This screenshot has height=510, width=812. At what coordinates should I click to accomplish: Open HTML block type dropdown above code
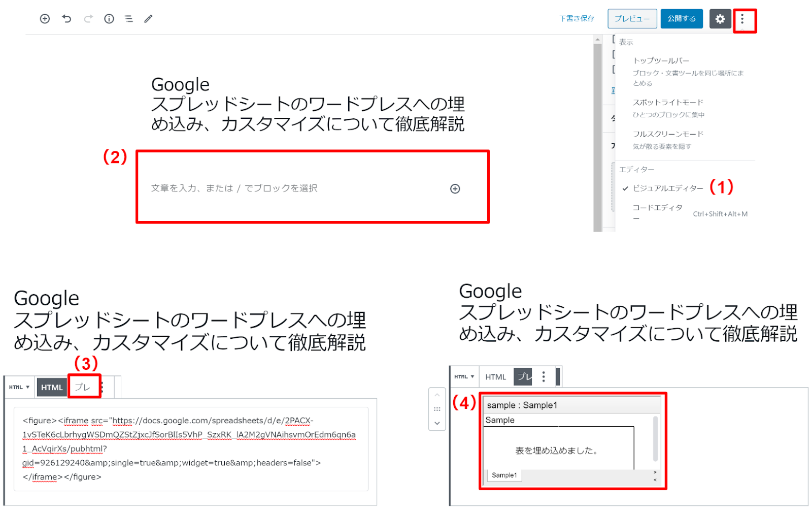pos(19,387)
